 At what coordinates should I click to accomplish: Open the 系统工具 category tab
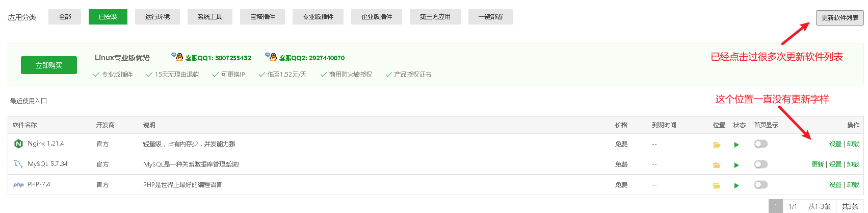pyautogui.click(x=210, y=17)
